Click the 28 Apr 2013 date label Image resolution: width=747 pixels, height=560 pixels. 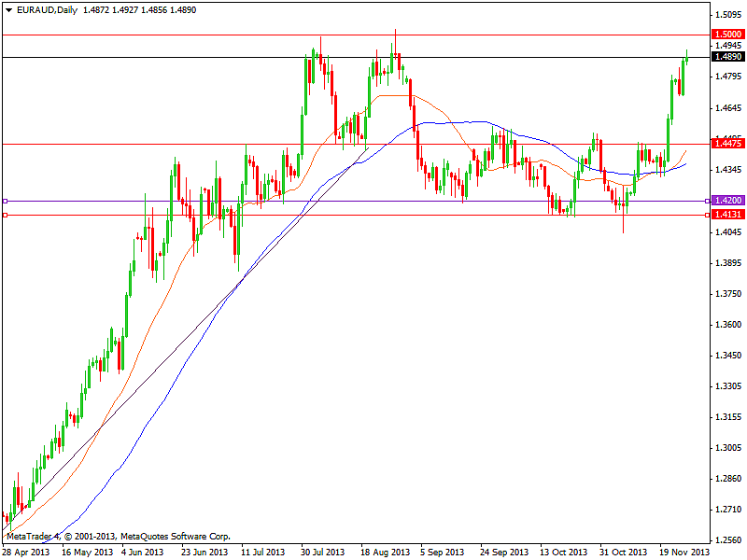pyautogui.click(x=26, y=552)
